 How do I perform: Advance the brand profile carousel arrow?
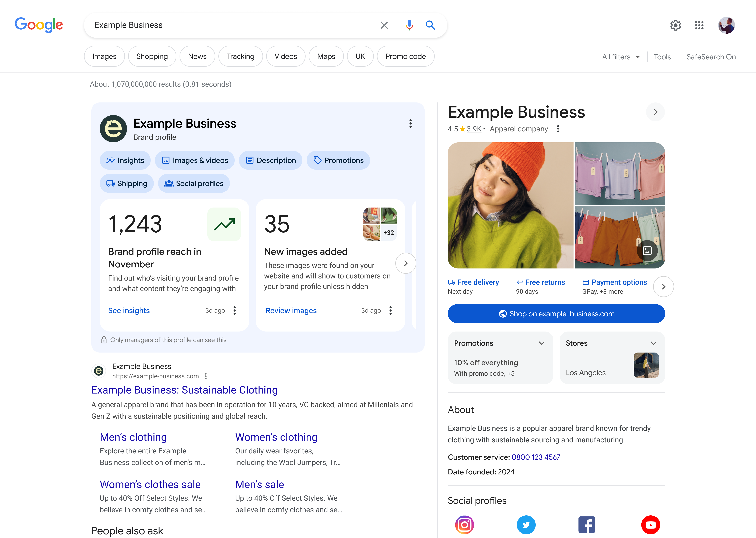pyautogui.click(x=406, y=263)
